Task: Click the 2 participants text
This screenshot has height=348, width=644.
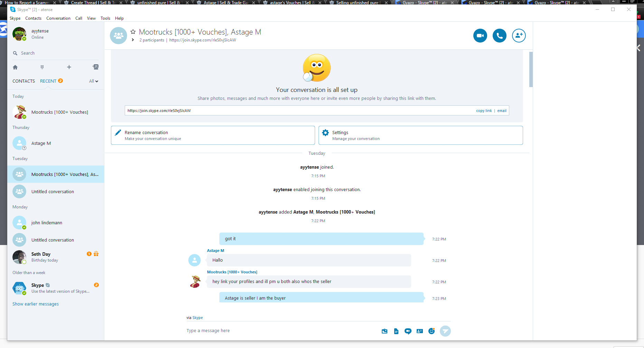Action: 152,40
